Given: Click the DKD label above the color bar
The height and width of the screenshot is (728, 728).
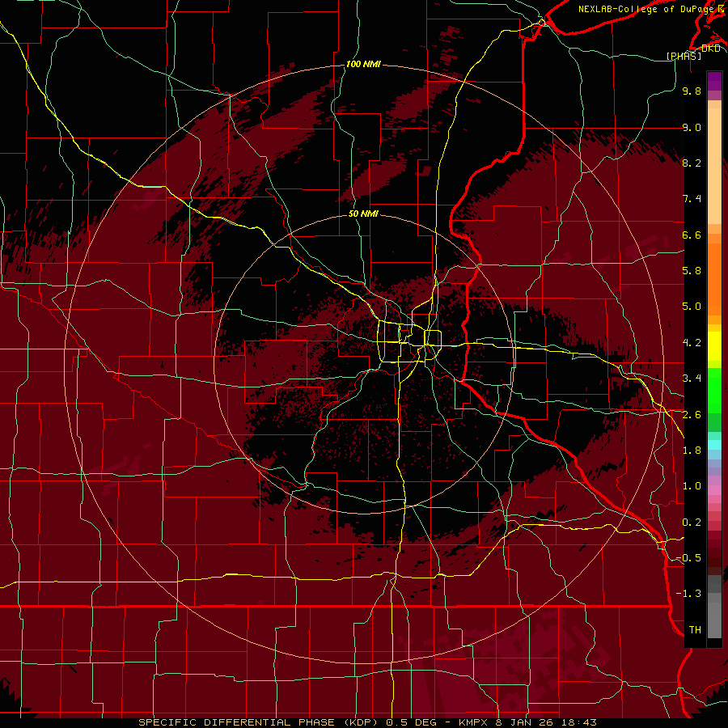Looking at the screenshot, I should [x=711, y=48].
